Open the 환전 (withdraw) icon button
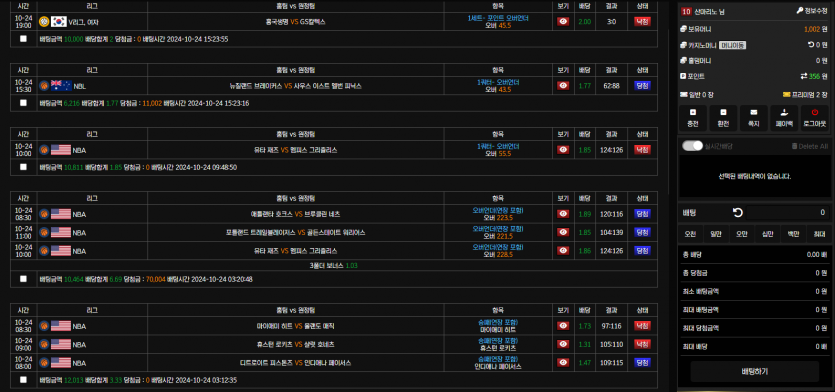Image resolution: width=835 pixels, height=392 pixels. pos(723,118)
